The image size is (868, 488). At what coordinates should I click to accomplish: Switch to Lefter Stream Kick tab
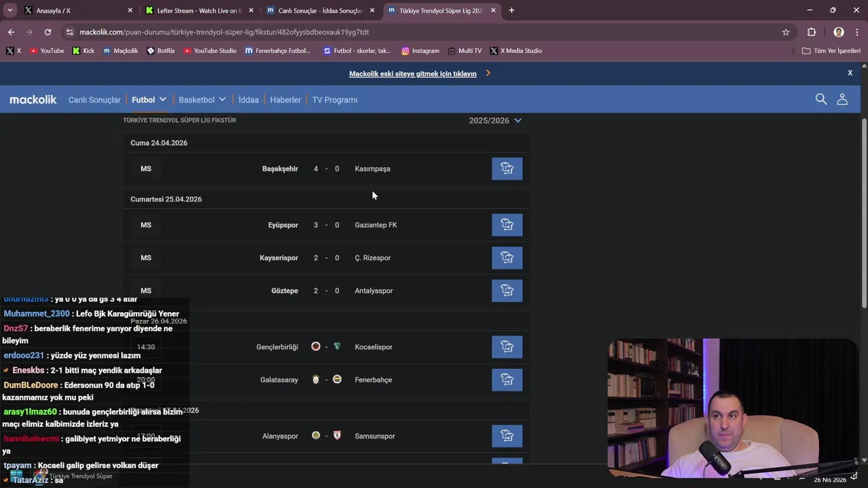click(199, 11)
